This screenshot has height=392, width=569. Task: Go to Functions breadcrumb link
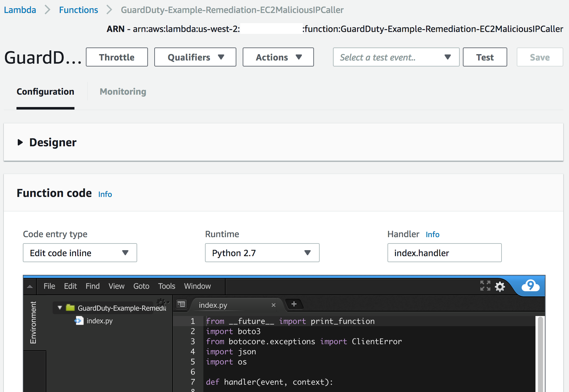[x=79, y=10]
